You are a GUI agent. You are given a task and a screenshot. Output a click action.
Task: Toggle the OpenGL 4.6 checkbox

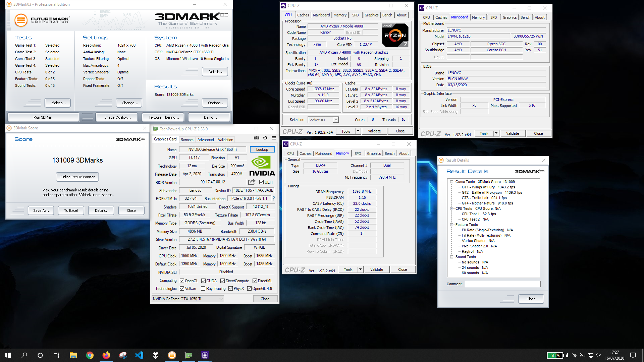[x=249, y=288]
